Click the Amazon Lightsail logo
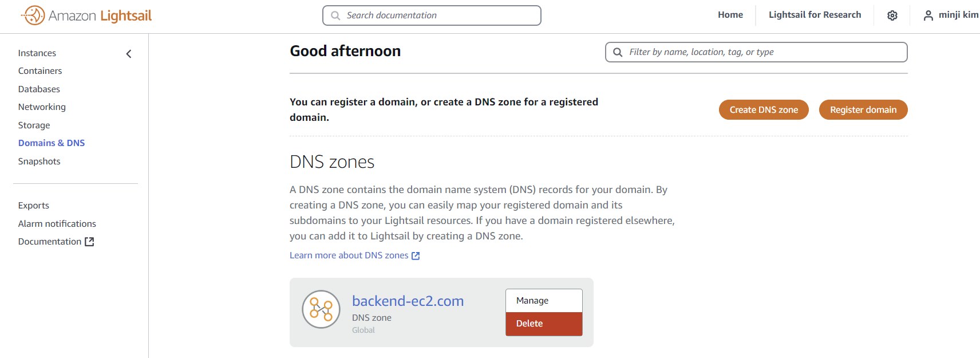 (86, 15)
